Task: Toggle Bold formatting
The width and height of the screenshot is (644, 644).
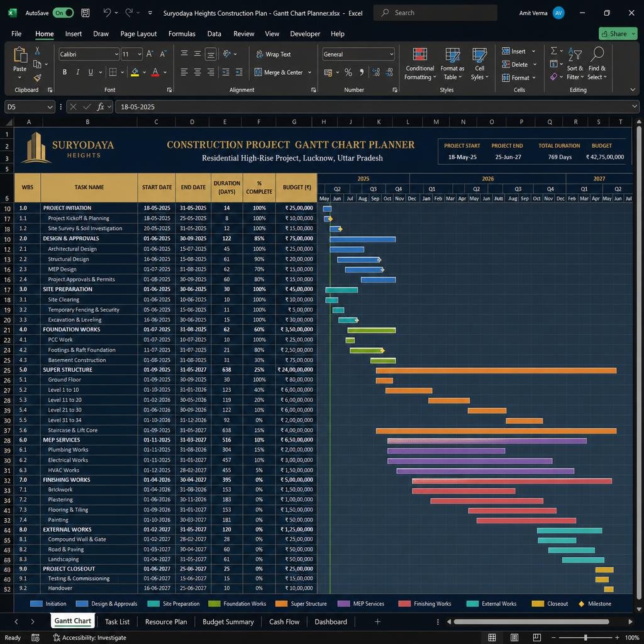Action: coord(65,72)
